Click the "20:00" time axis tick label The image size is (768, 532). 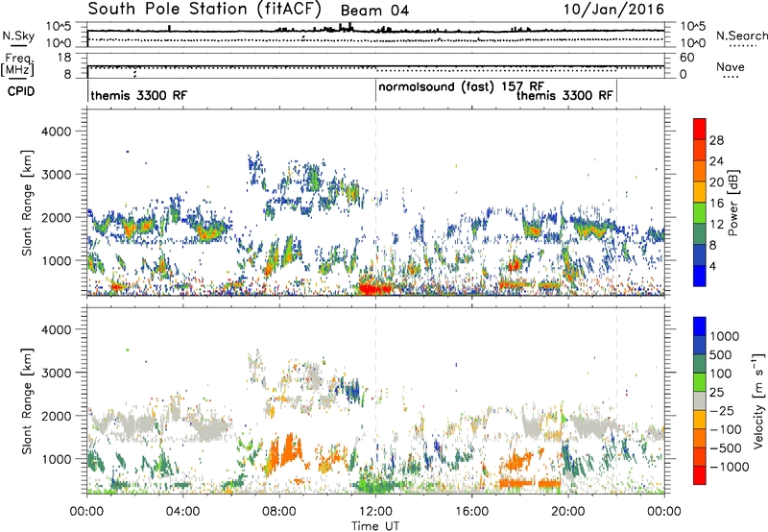click(567, 512)
